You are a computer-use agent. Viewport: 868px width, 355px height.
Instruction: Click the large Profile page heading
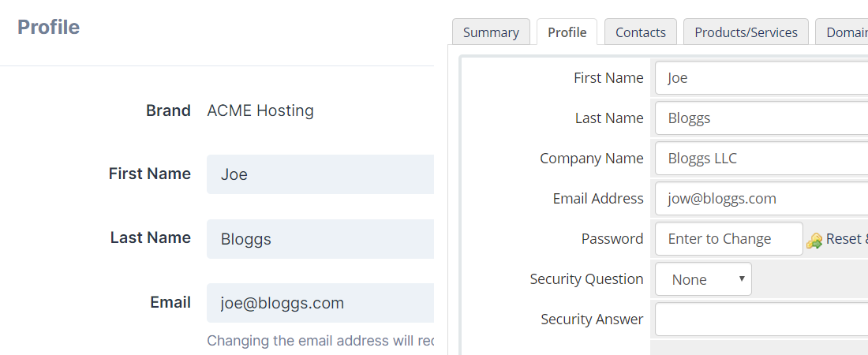click(x=49, y=28)
